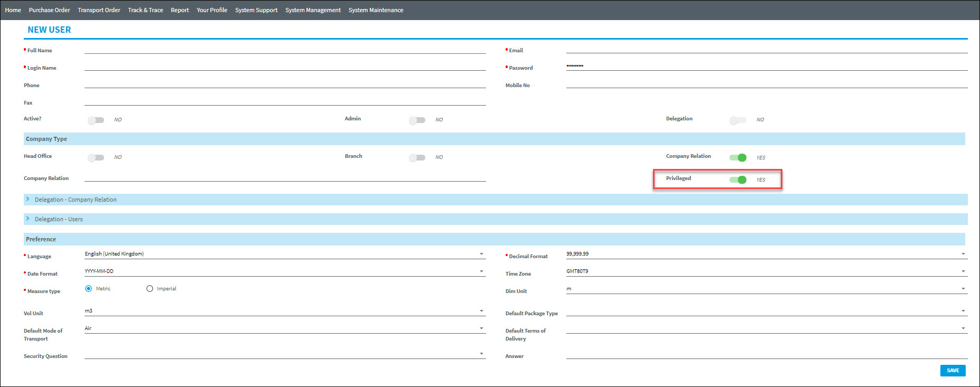Click the SAVE button

tap(953, 371)
